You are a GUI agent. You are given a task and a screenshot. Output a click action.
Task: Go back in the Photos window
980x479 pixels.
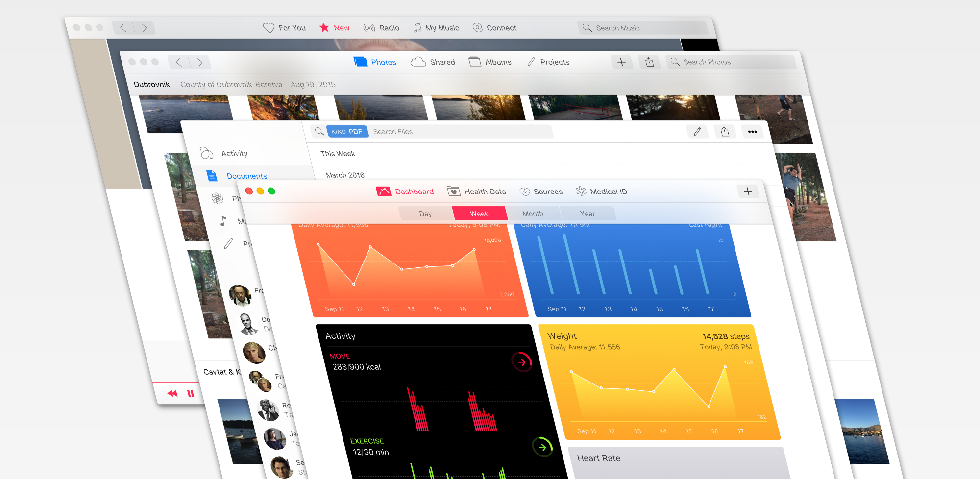tap(179, 62)
